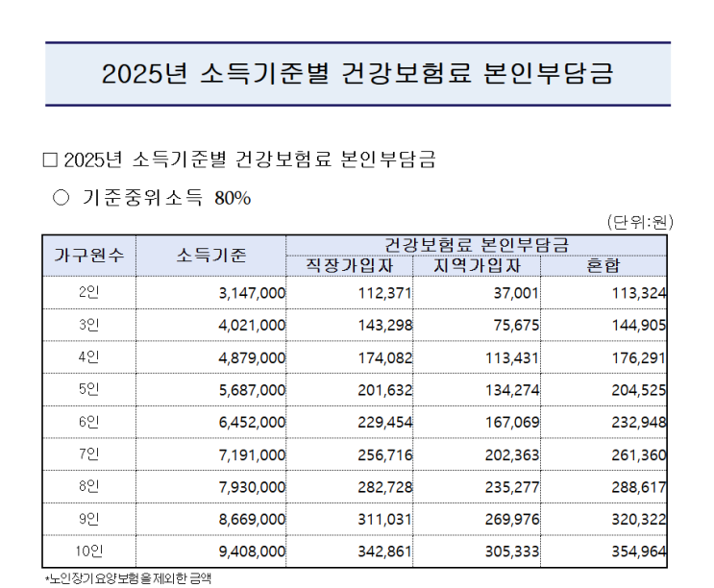The width and height of the screenshot is (714, 588).
Task: Click cell value 134,274
Action: click(x=512, y=390)
